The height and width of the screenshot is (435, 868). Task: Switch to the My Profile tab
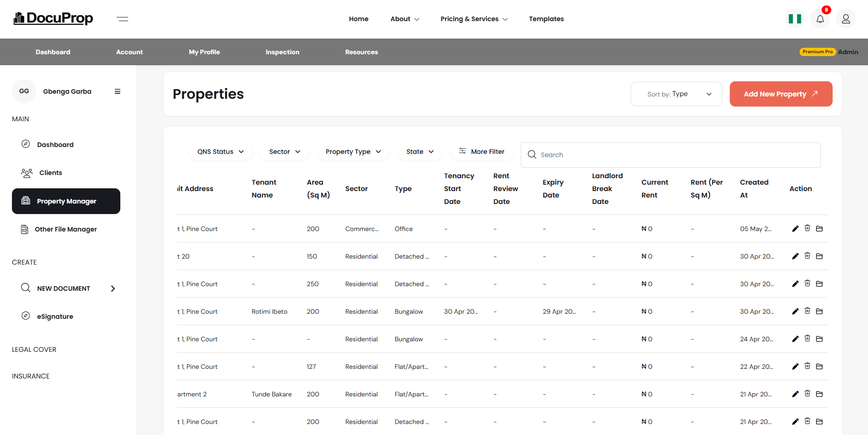pyautogui.click(x=204, y=52)
